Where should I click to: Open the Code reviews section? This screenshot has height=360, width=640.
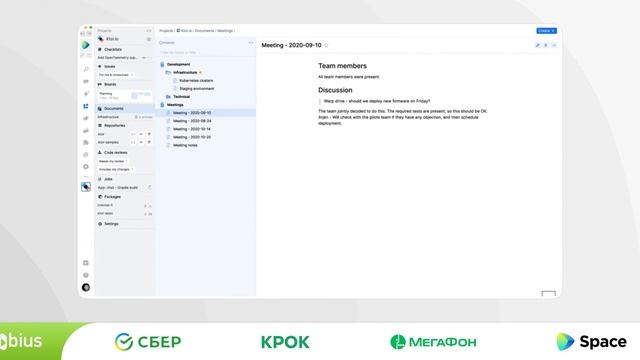pos(116,152)
